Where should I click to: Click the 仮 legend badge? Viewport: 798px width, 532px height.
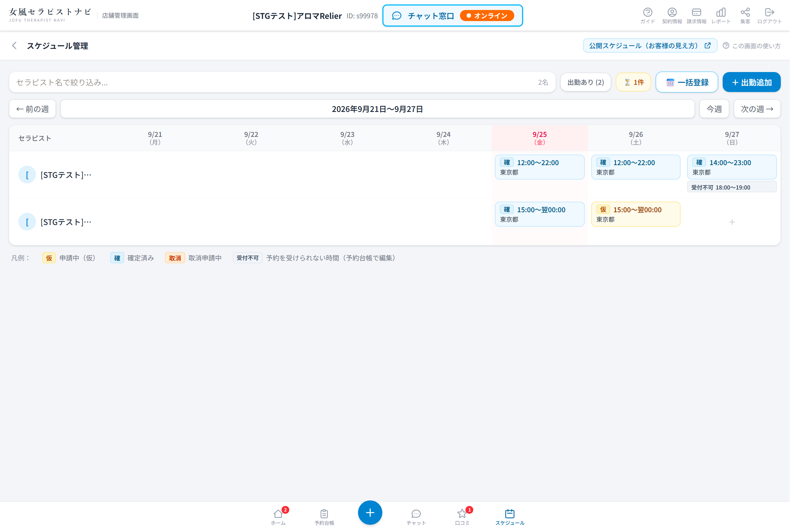point(50,260)
